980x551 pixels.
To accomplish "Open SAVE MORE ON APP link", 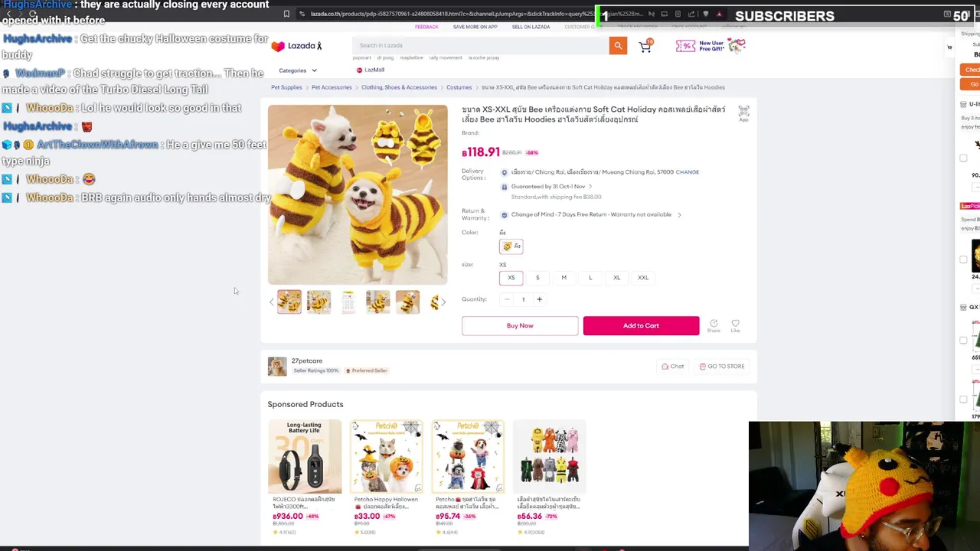I will click(475, 27).
